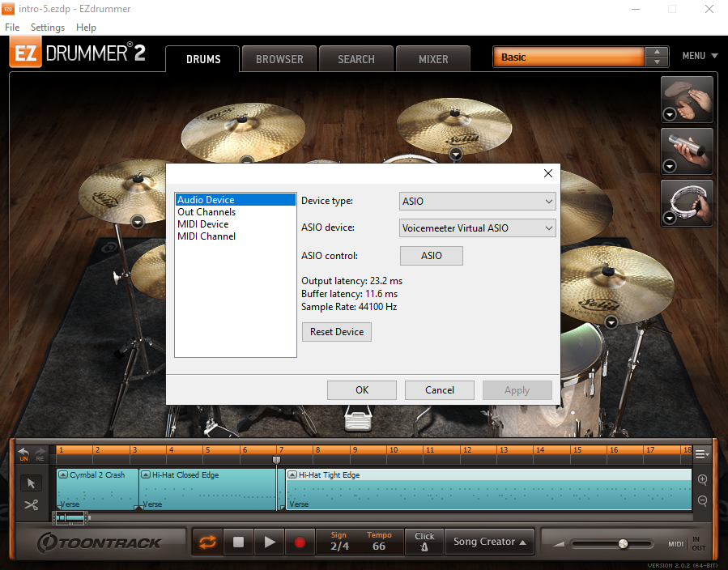
Task: Open the File menu
Action: pyautogui.click(x=12, y=28)
